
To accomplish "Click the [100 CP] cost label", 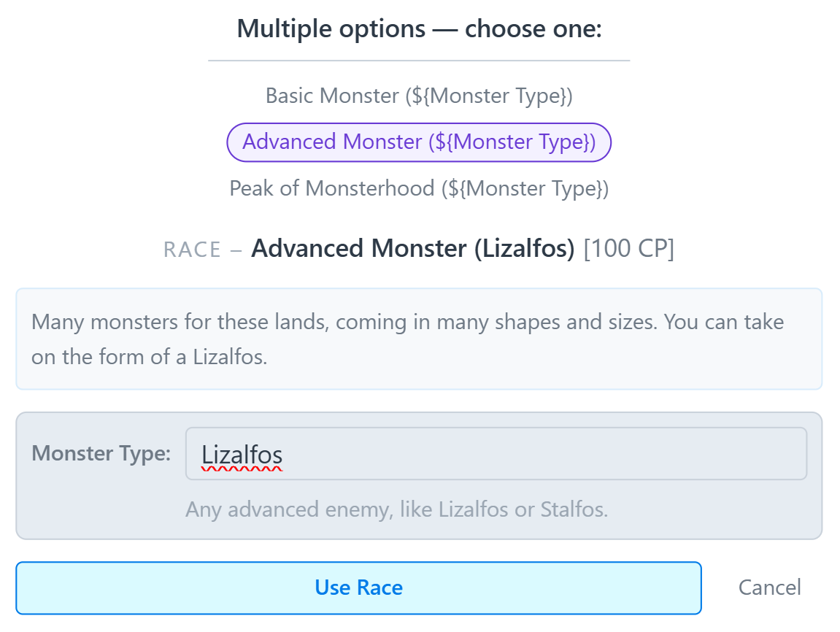I will tap(629, 249).
